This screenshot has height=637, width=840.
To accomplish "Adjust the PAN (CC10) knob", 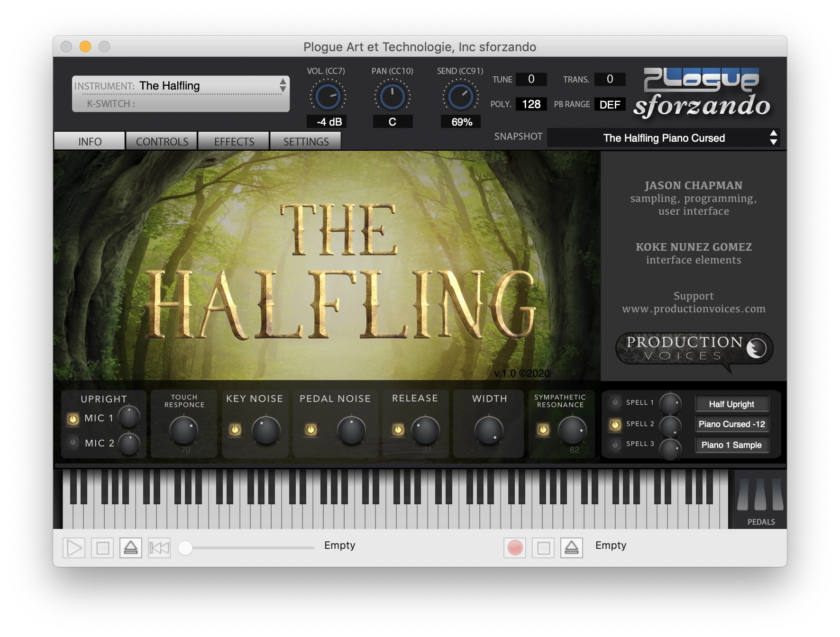I will point(393,96).
